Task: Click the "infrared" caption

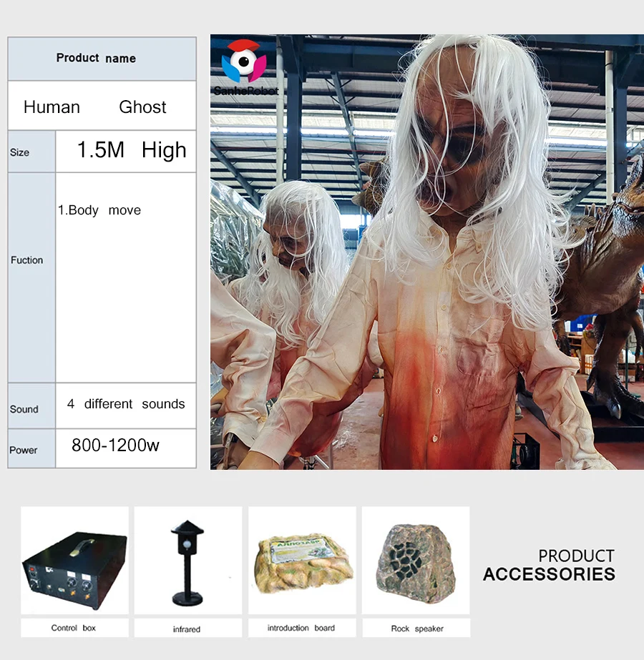Action: (x=187, y=629)
